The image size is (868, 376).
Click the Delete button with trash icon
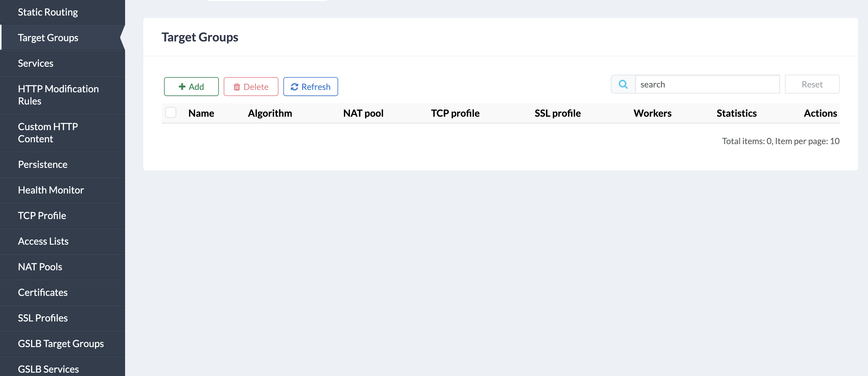tap(251, 87)
